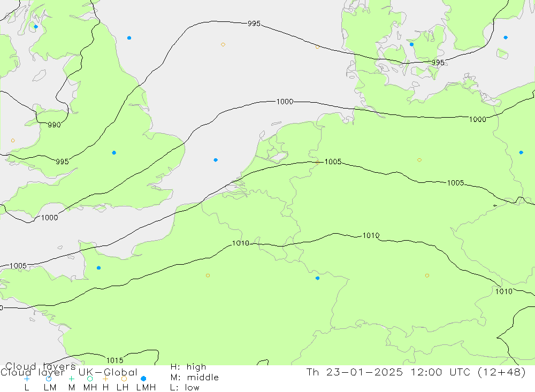Select the green plus M legend symbol
This screenshot has width=535, height=392.
(x=71, y=379)
